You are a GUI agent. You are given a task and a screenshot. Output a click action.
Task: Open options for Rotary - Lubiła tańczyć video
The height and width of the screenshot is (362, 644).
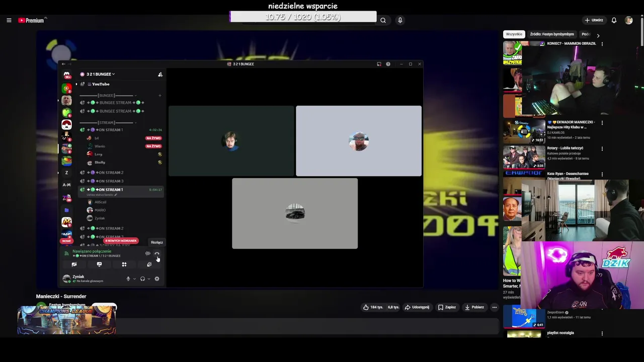602,149
